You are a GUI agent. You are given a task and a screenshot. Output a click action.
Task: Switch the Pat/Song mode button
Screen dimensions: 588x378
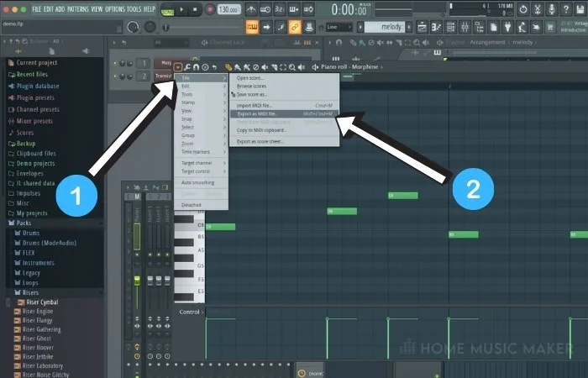pyautogui.click(x=167, y=10)
